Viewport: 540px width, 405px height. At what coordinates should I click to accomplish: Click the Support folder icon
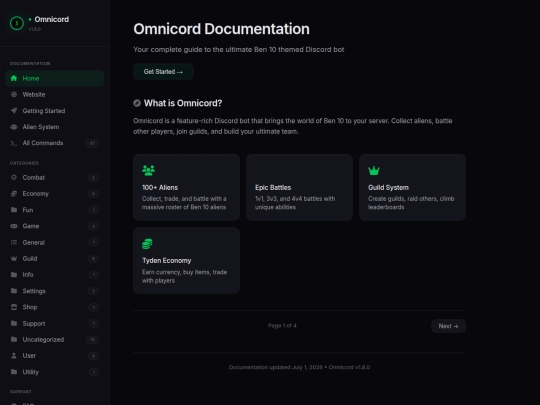(14, 323)
